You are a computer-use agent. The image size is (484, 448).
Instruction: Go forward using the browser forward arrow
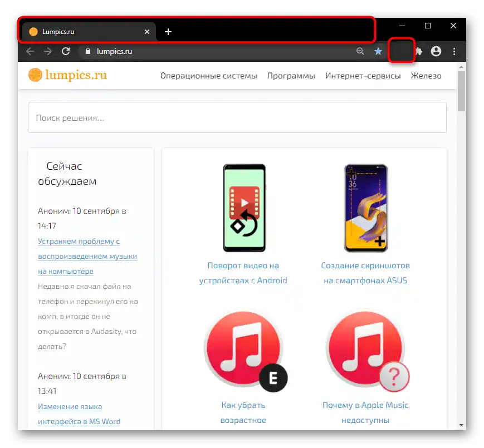[47, 51]
